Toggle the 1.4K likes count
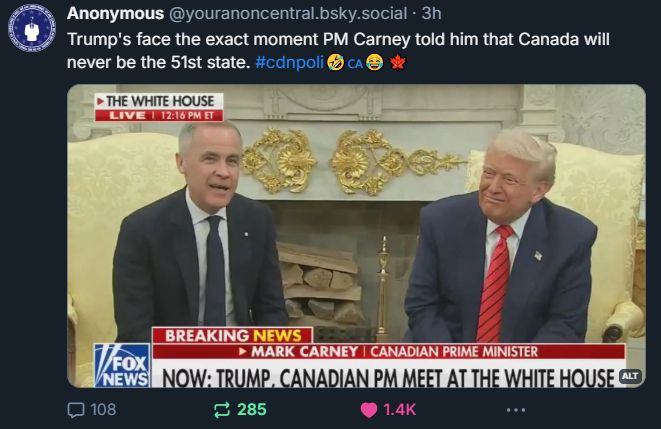The width and height of the screenshot is (661, 429). pyautogui.click(x=400, y=410)
